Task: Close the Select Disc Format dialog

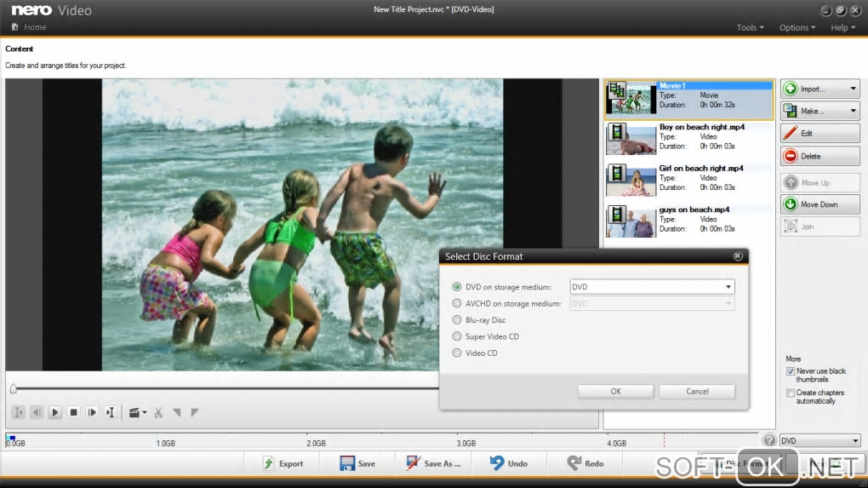Action: 738,255
